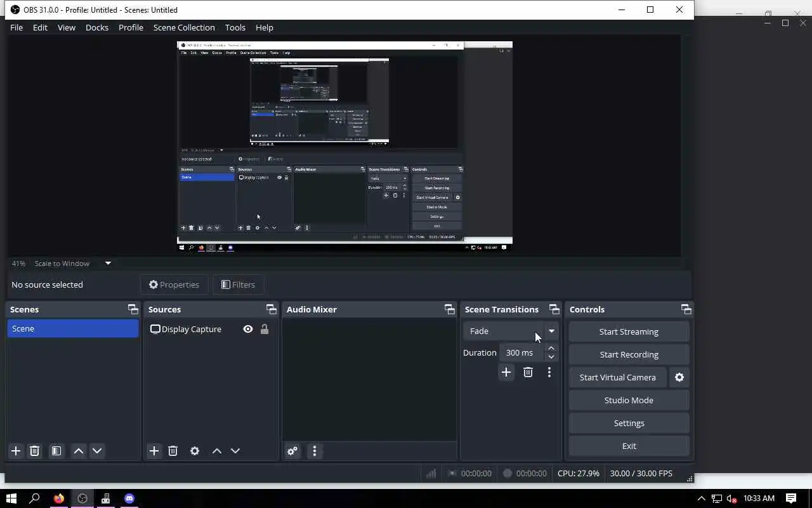Open scene filters icon in Scenes dock
This screenshot has width=812, height=508.
[56, 451]
